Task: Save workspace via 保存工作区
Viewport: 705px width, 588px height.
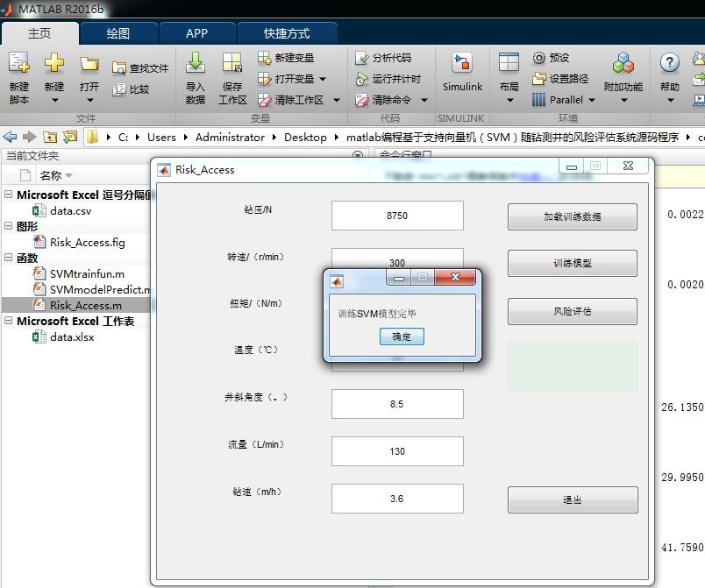Action: (232, 78)
